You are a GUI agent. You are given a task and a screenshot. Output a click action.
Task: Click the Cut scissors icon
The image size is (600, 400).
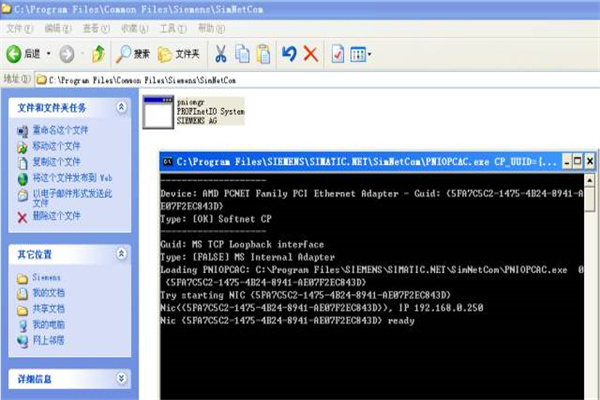220,54
